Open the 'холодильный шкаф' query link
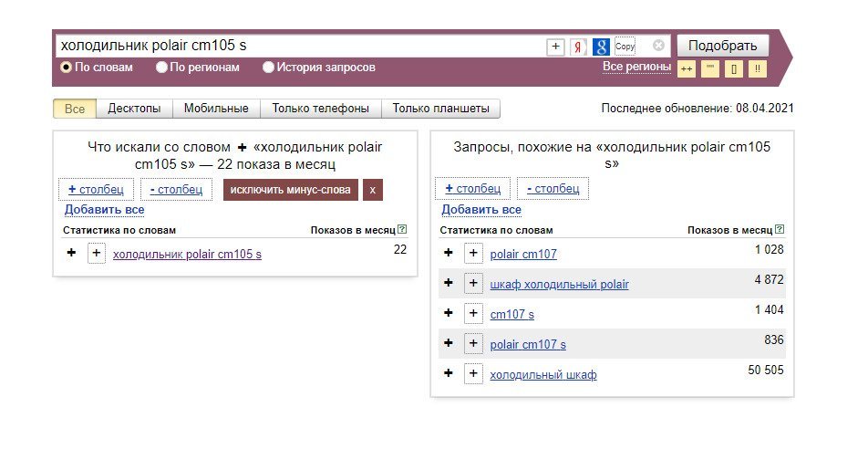The width and height of the screenshot is (868, 449). (543, 375)
